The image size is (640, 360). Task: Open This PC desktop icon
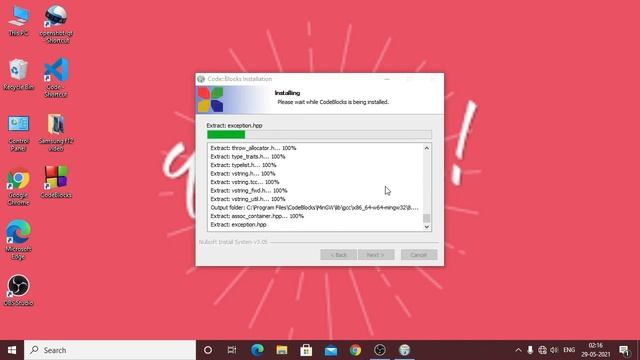pyautogui.click(x=19, y=21)
